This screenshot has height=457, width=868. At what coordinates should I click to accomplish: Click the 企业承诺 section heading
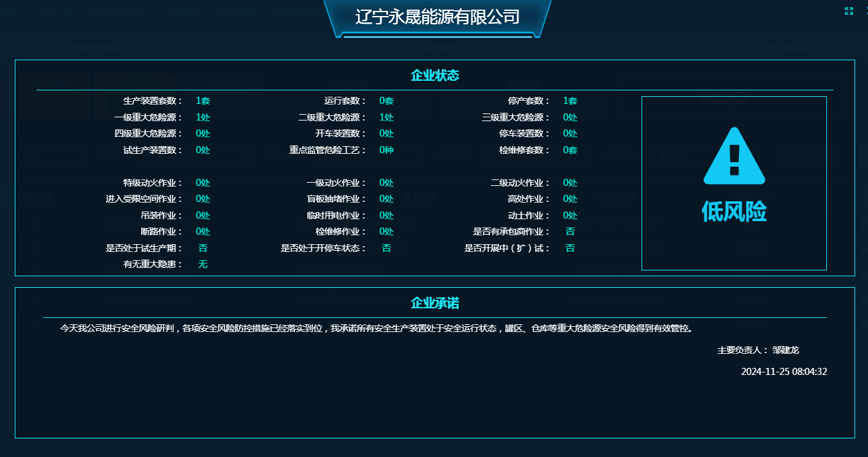pos(435,303)
